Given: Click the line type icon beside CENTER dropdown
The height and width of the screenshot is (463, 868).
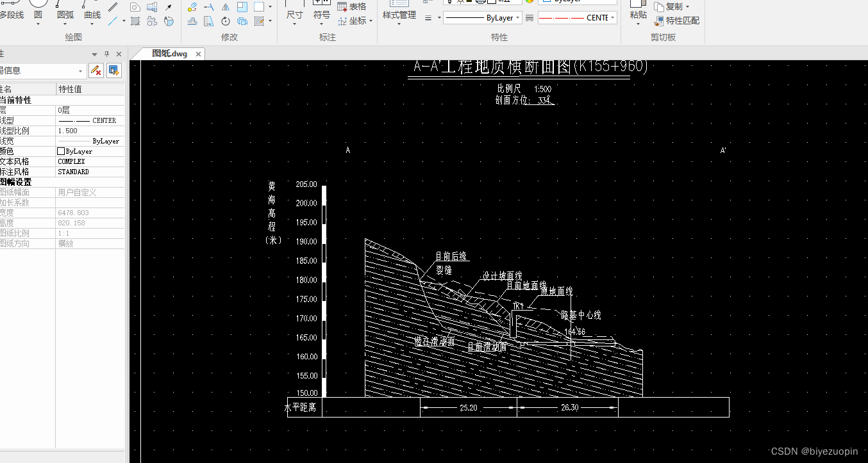Looking at the screenshot, I should (530, 18).
